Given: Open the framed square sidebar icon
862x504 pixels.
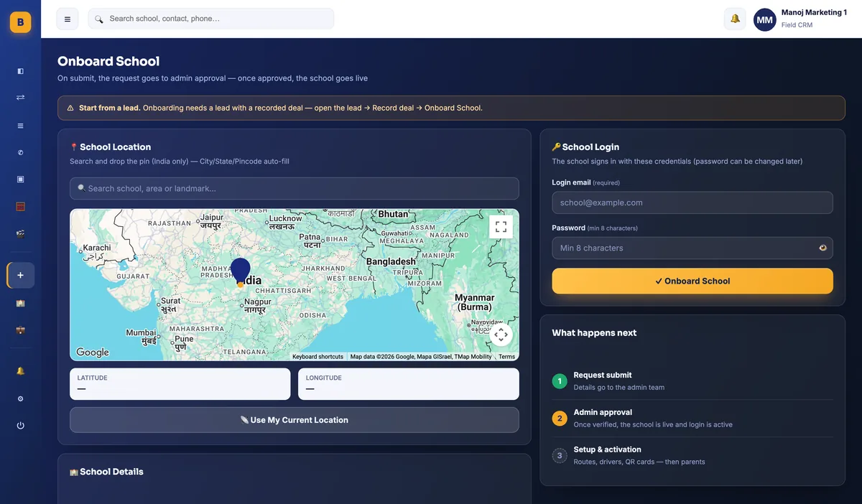Looking at the screenshot, I should pos(20,179).
